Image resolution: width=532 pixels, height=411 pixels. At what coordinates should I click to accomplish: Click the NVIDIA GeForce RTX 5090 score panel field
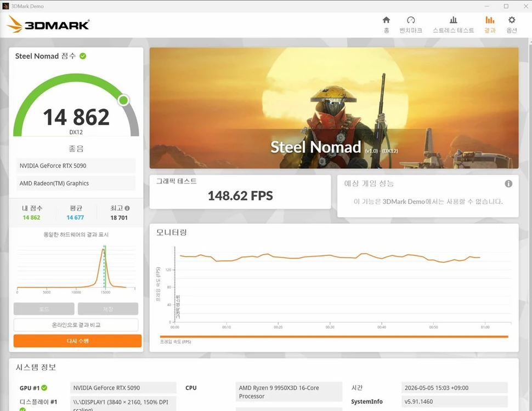click(76, 166)
